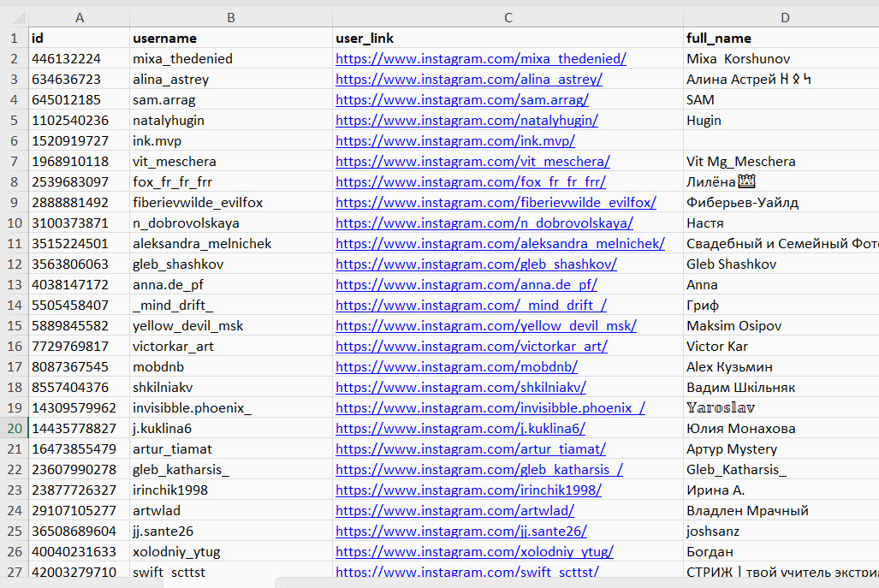Select full_name cell 'Настя'
Screen dimensions: 879x588
[x=781, y=223]
